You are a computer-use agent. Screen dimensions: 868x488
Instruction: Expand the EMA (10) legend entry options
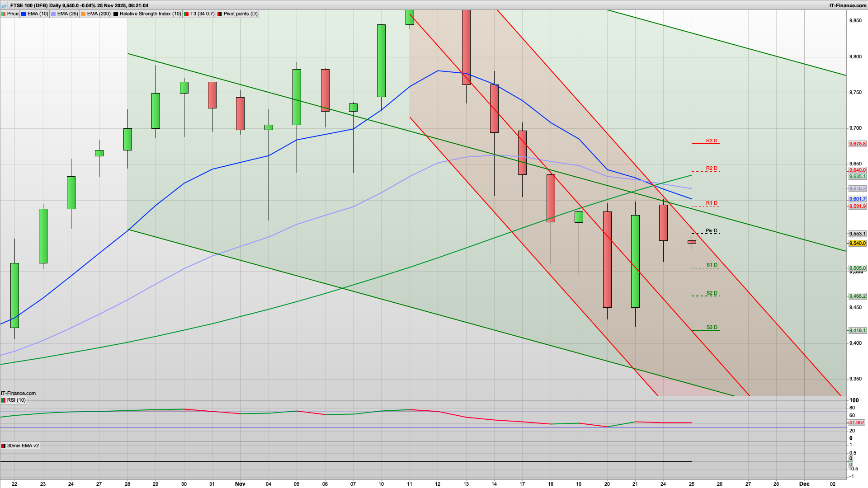point(35,14)
